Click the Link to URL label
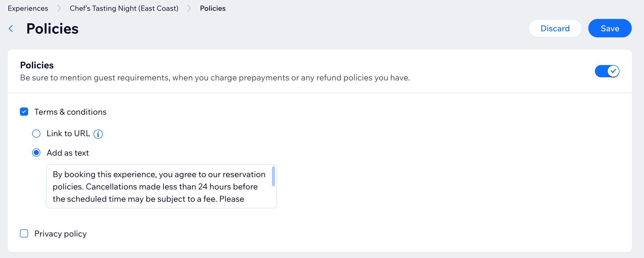644x258 pixels. coord(68,134)
